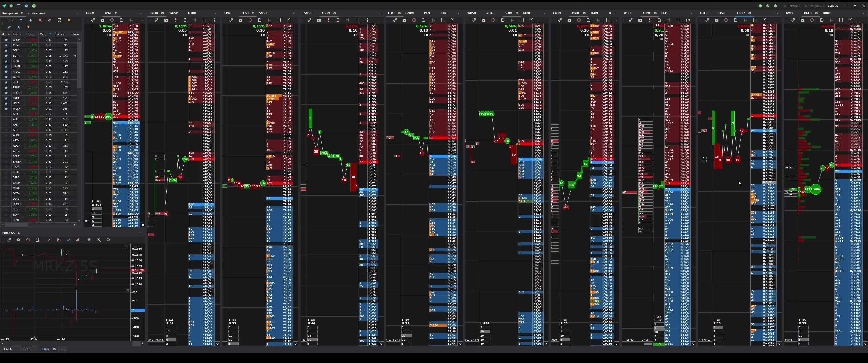
Task: Click the eraser icon in quotes toolbar
Action: coord(49,20)
